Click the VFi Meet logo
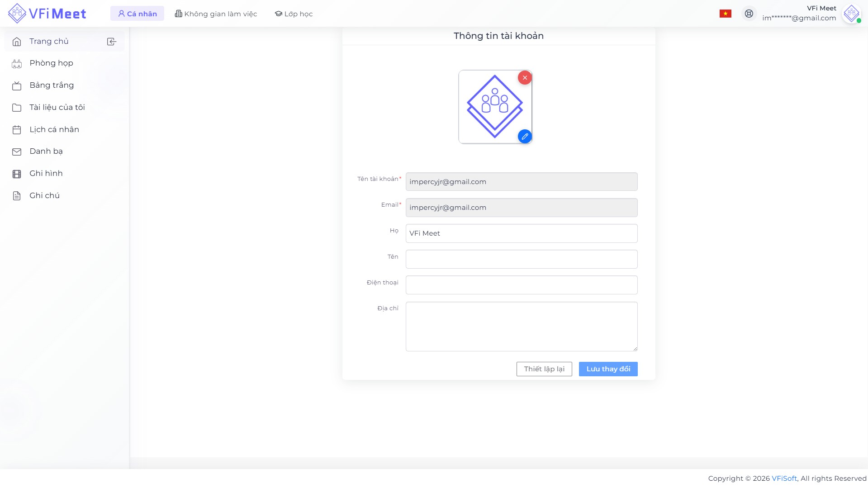868x488 pixels. pos(47,14)
